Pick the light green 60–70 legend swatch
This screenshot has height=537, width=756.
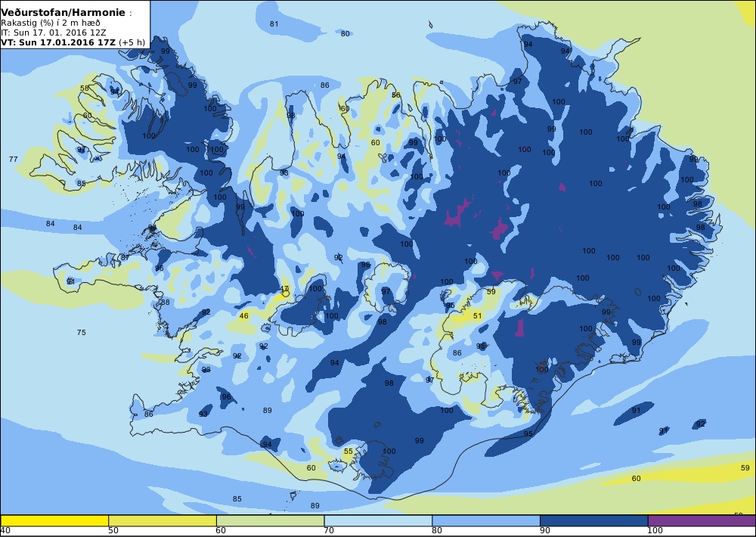[271, 520]
